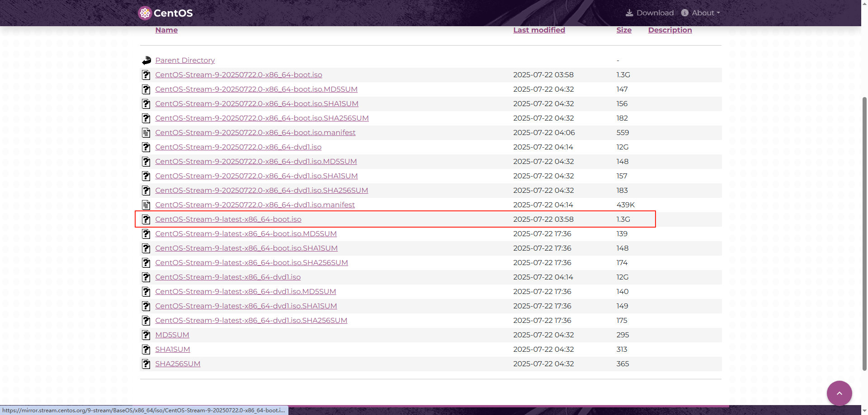Open the standalone SHA1SUM file link
The image size is (868, 415).
pyautogui.click(x=173, y=349)
